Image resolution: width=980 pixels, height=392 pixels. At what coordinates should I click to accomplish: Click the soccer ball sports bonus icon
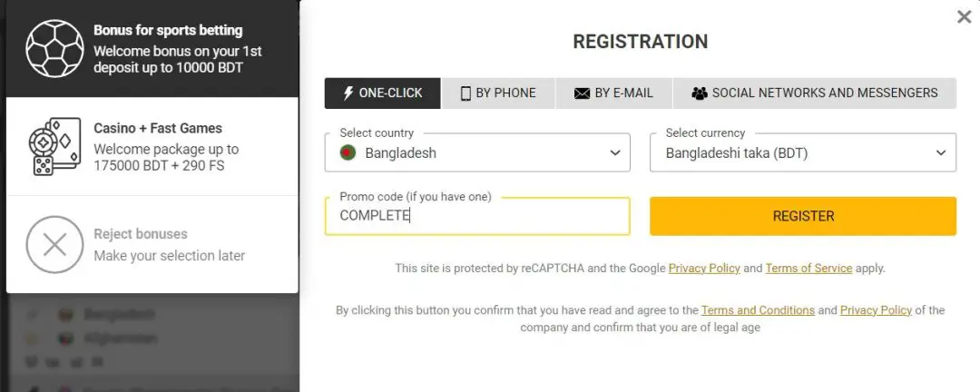[x=54, y=47]
